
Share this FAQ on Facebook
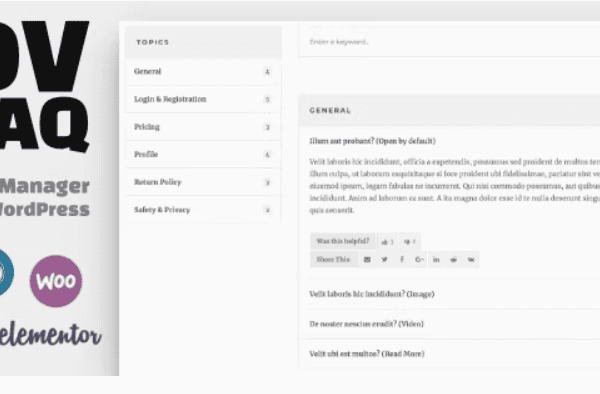pyautogui.click(x=402, y=259)
